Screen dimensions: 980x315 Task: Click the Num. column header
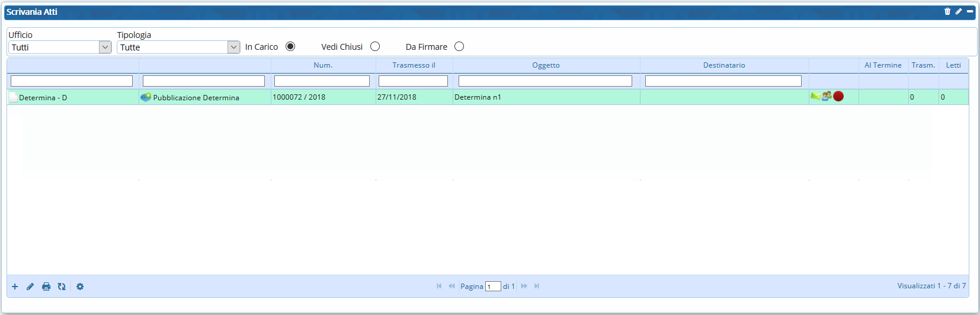tap(323, 65)
